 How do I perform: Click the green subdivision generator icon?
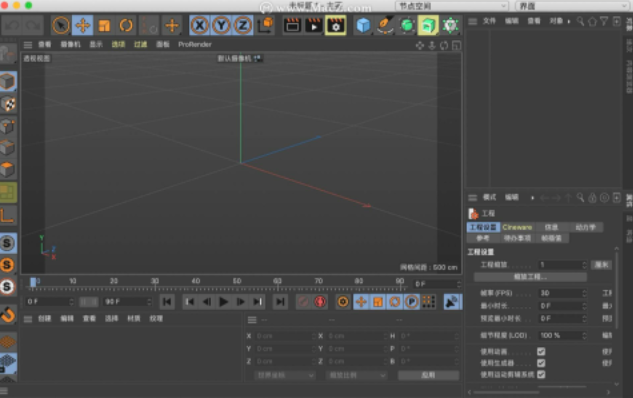(407, 25)
